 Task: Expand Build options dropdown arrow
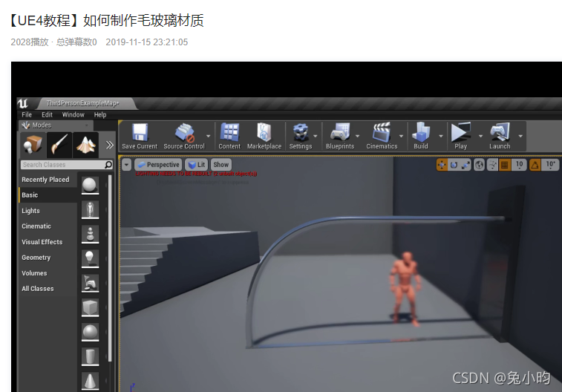[441, 136]
